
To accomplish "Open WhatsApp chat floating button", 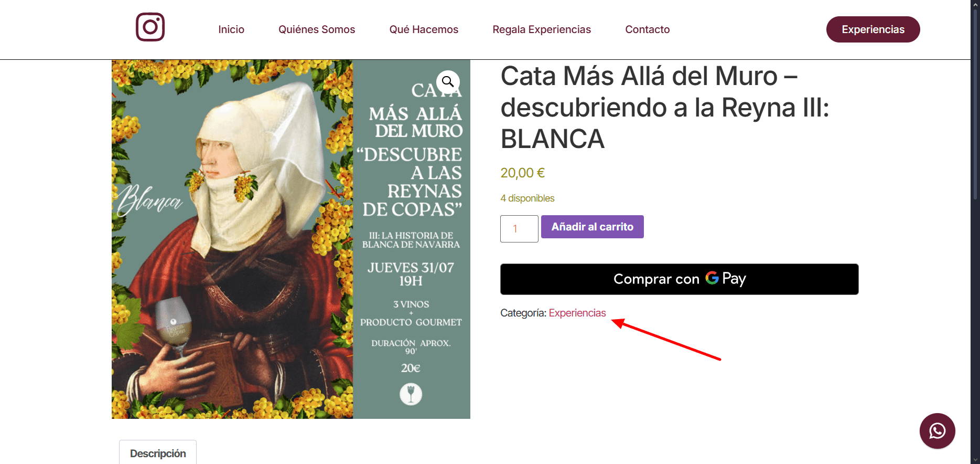I will click(937, 431).
